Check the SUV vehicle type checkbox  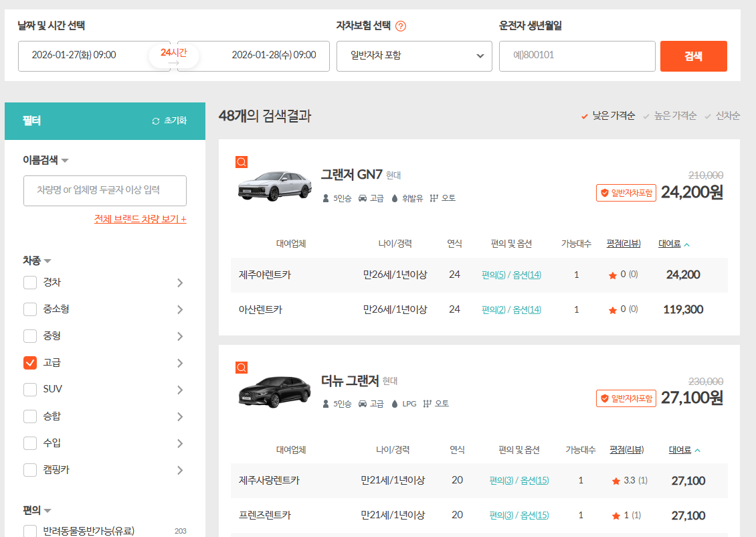pos(30,390)
